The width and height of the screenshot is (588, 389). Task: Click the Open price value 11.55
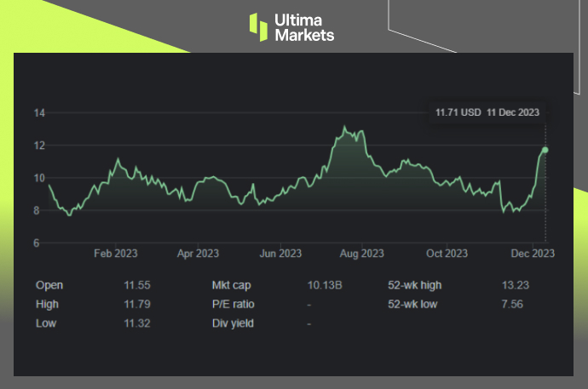click(137, 285)
